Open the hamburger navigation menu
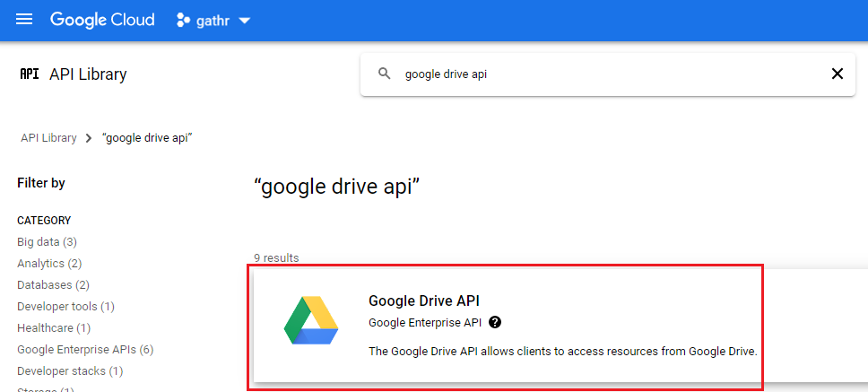 24,21
